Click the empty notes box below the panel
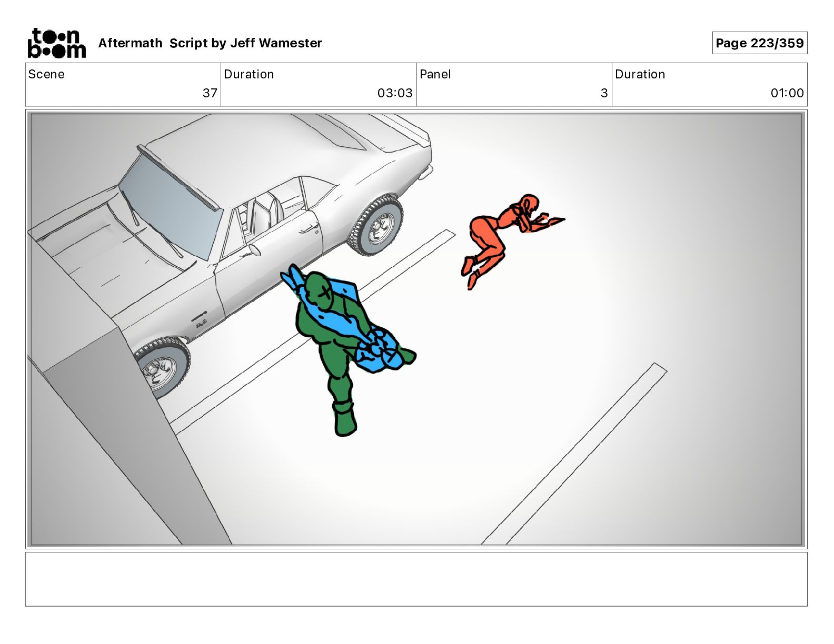The height and width of the screenshot is (644, 834). click(416, 579)
